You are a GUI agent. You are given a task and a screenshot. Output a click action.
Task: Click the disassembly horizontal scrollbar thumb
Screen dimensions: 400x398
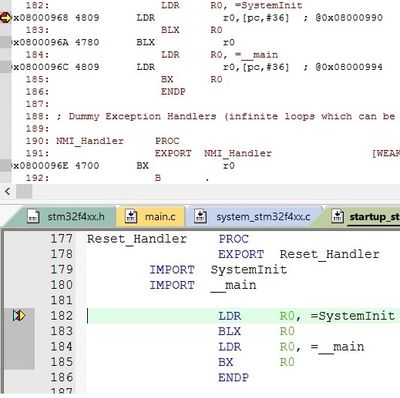[24, 191]
